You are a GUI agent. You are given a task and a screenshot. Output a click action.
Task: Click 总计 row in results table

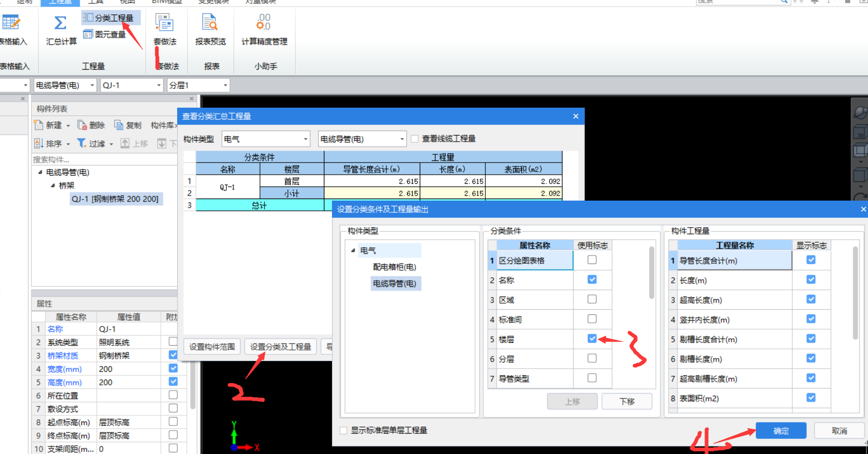pyautogui.click(x=260, y=205)
